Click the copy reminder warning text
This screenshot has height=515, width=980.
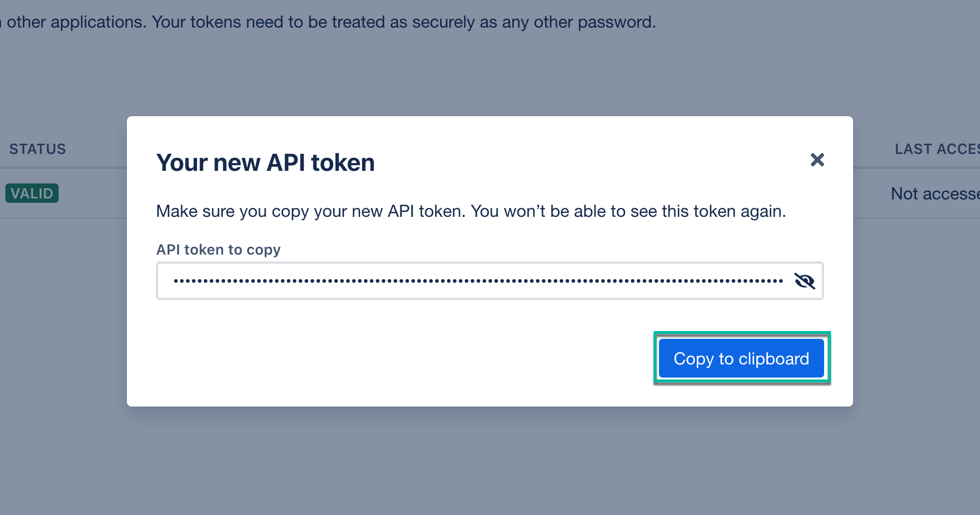471,211
